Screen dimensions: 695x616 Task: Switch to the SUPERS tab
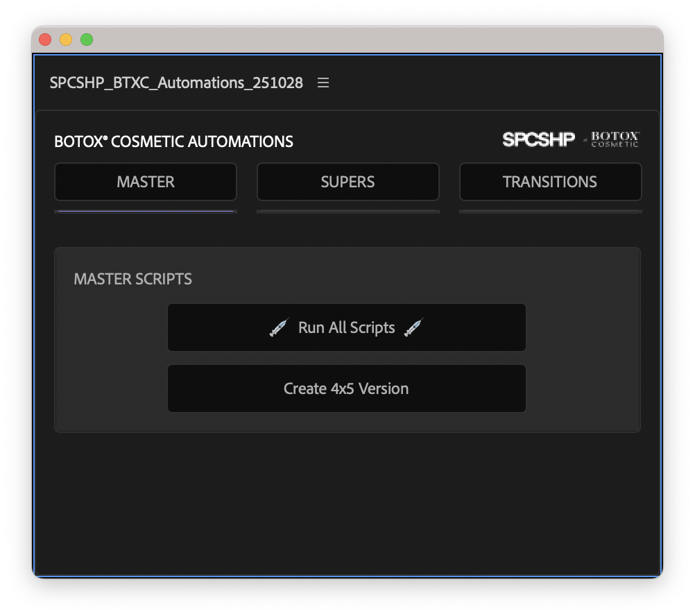coord(348,182)
